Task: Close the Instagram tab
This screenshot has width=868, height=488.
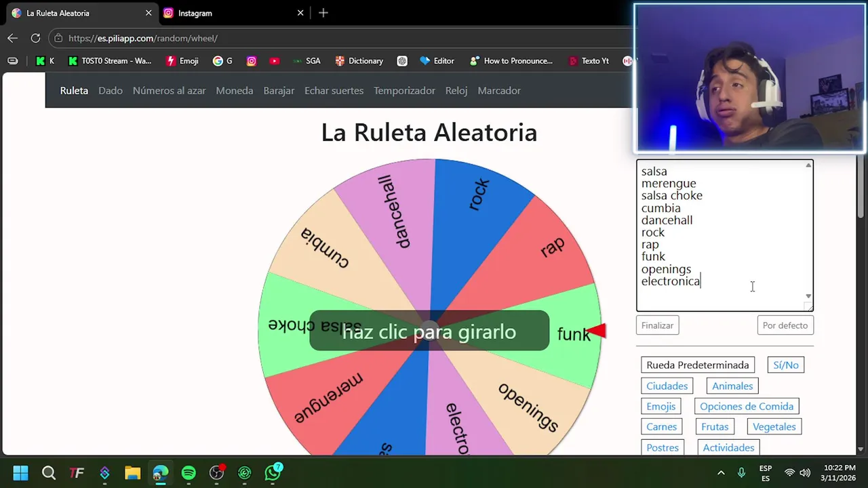Action: (300, 13)
